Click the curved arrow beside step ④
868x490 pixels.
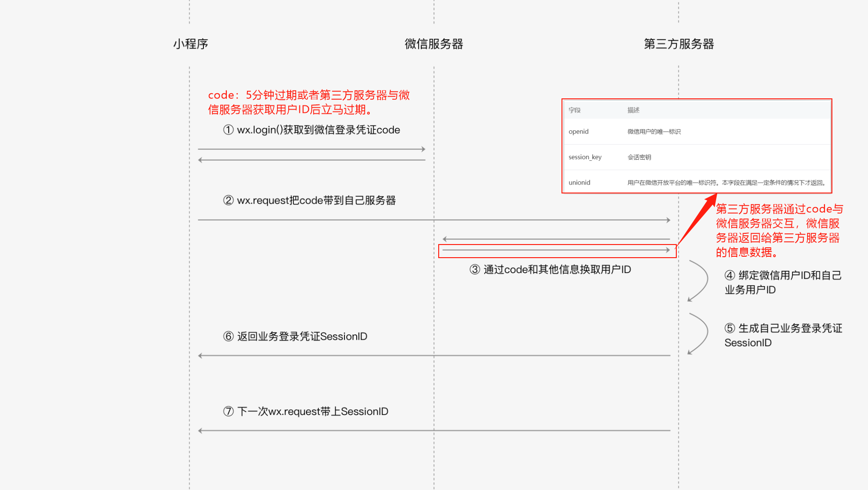point(700,281)
